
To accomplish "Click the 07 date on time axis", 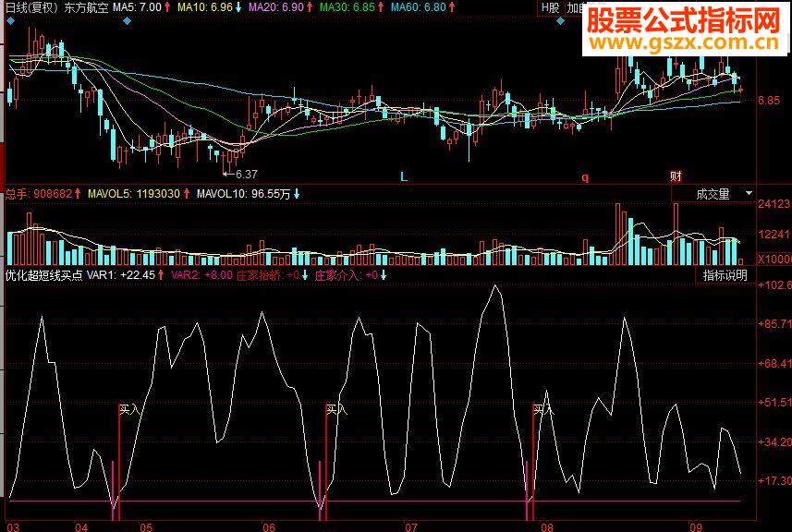I will tap(411, 527).
